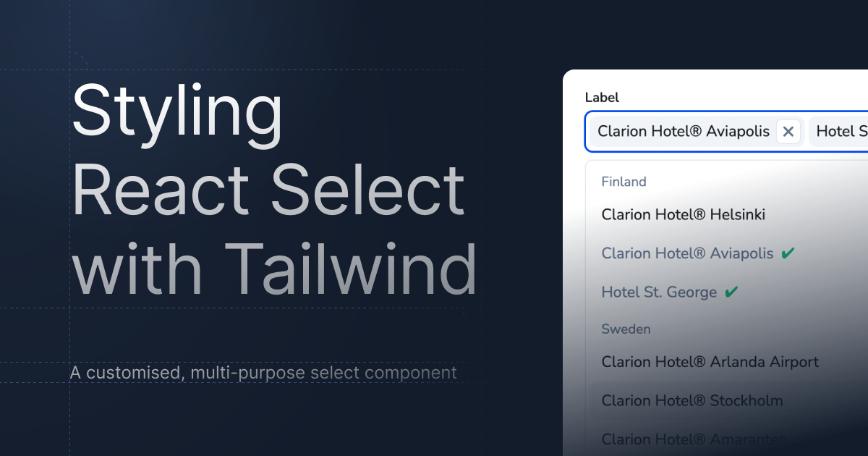Click the Label text above the select

coord(602,98)
